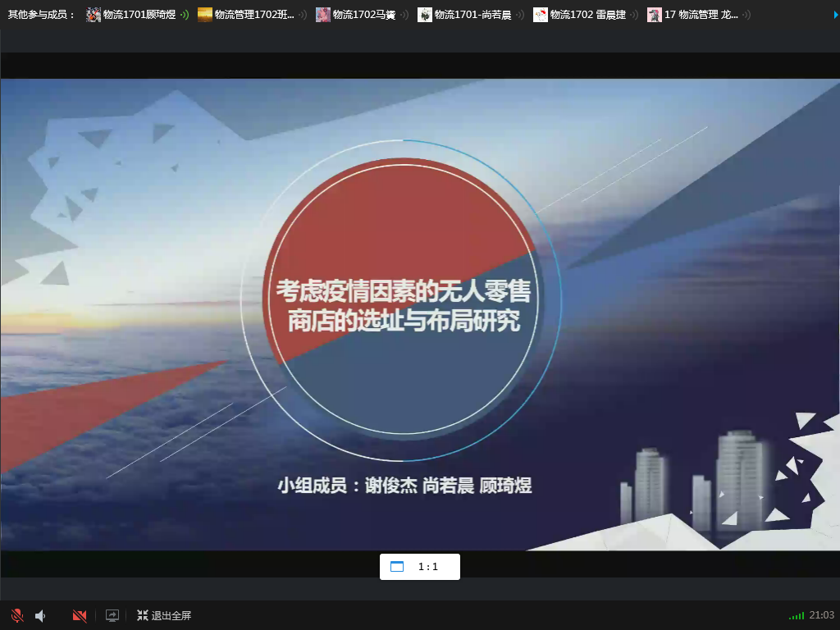
Task: Select the 1:1 zoom ratio label
Action: tap(428, 566)
